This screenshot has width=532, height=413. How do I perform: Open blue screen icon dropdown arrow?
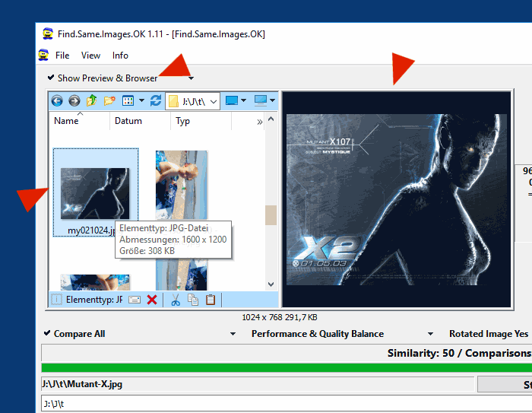243,100
